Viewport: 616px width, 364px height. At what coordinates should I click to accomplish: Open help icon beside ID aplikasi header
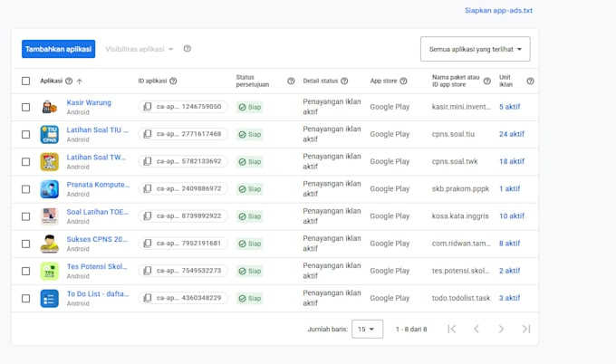pyautogui.click(x=173, y=81)
